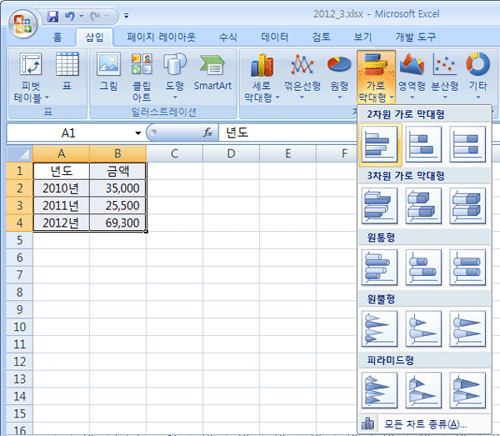Screen dimensions: 500x436
Task: Select the clustered horizontal cylinder chart
Action: (380, 267)
